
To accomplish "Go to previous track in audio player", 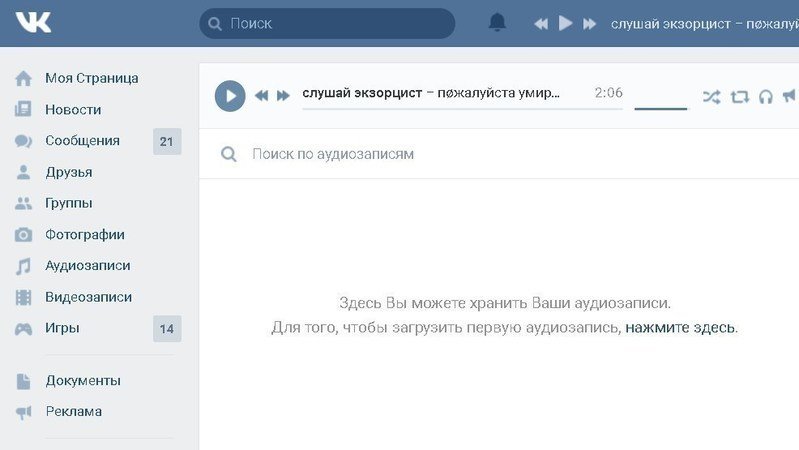I will 261,95.
